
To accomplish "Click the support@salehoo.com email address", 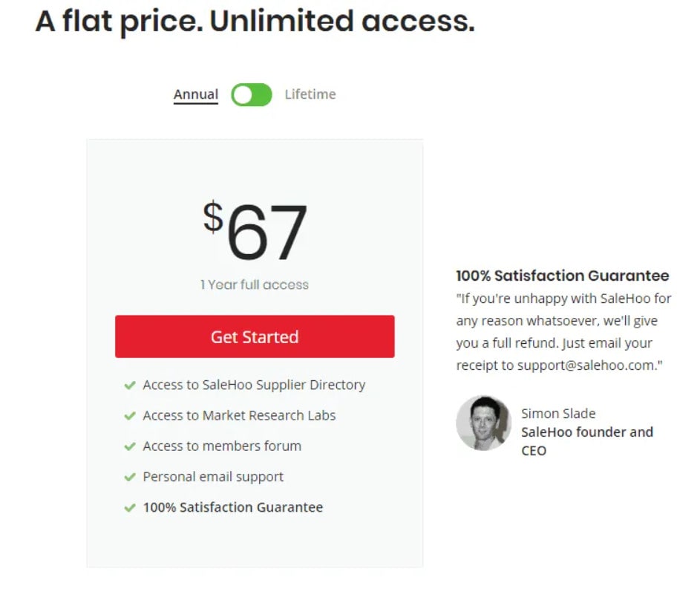I will tap(587, 365).
